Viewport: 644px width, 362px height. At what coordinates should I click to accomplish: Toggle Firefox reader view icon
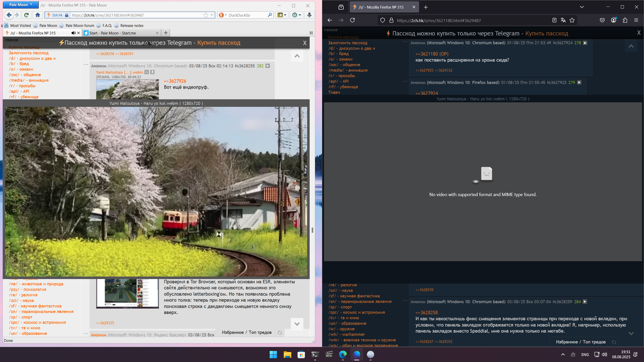[554, 20]
